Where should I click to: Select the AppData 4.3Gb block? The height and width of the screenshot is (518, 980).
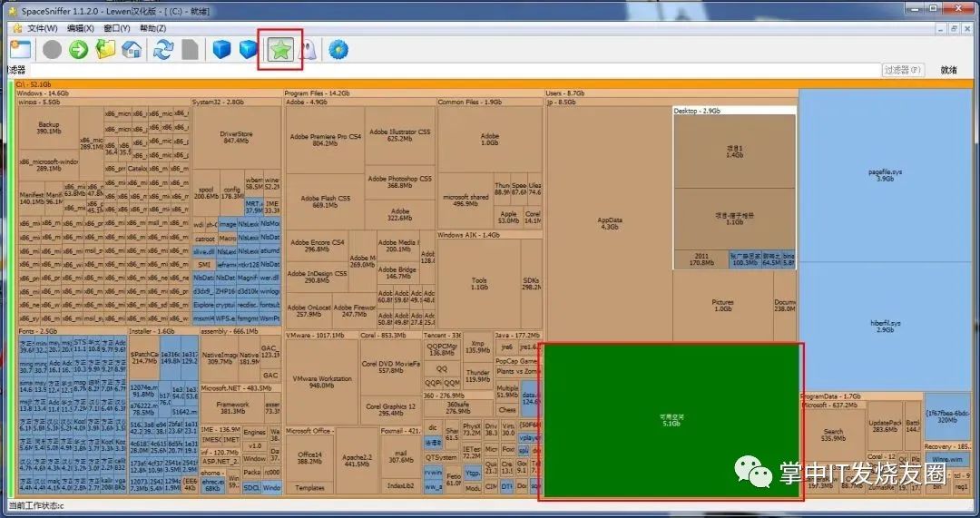pos(610,223)
